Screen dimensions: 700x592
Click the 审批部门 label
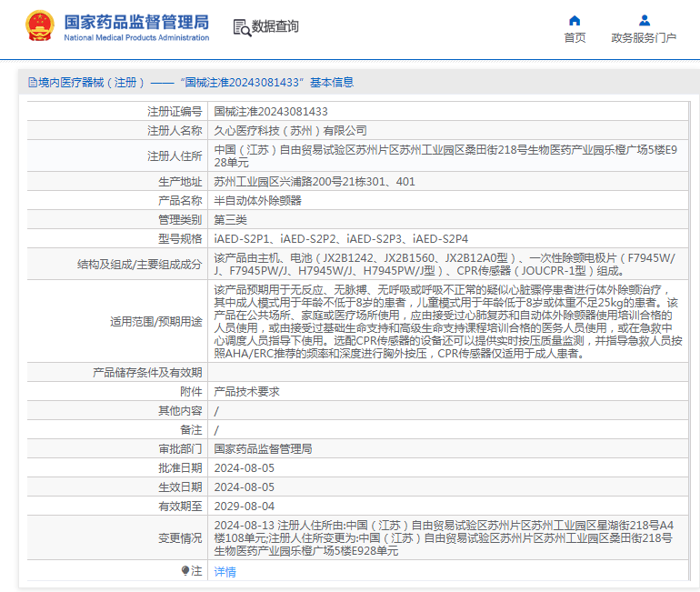click(x=180, y=448)
